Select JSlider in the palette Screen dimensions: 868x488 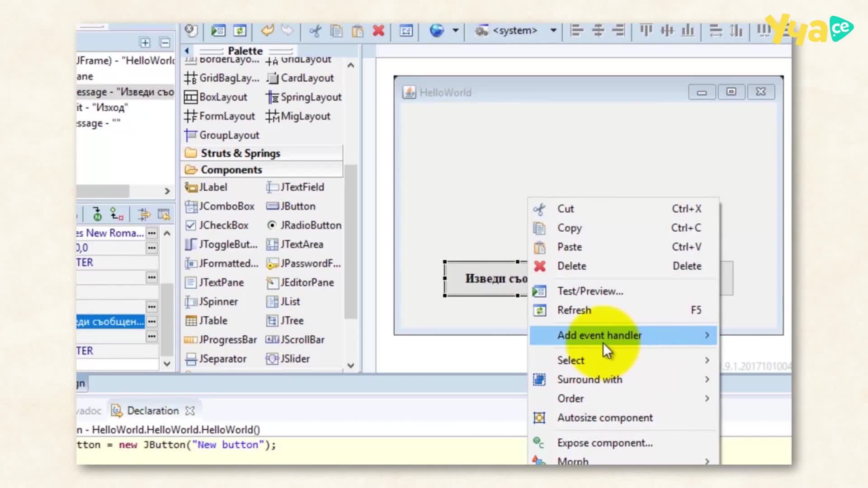pos(288,359)
